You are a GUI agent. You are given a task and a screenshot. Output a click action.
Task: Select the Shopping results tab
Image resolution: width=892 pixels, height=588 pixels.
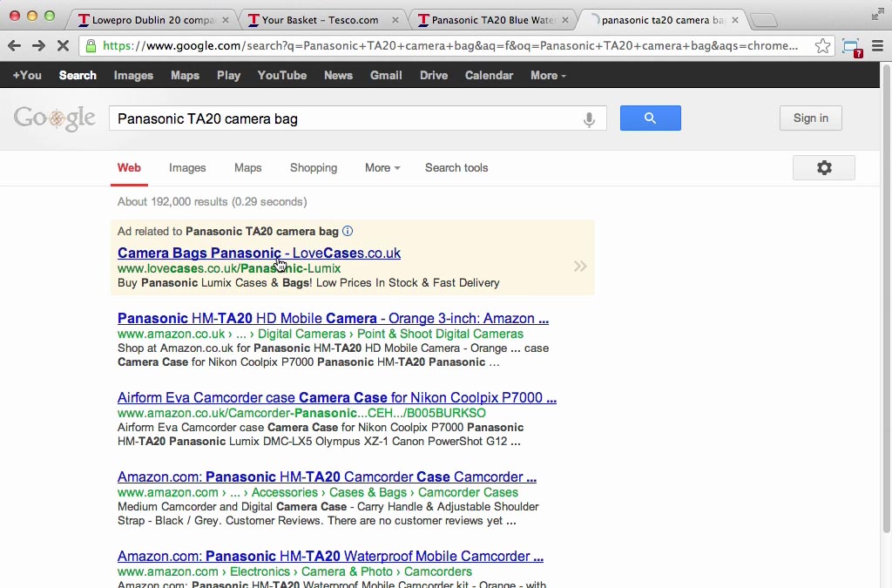[314, 168]
